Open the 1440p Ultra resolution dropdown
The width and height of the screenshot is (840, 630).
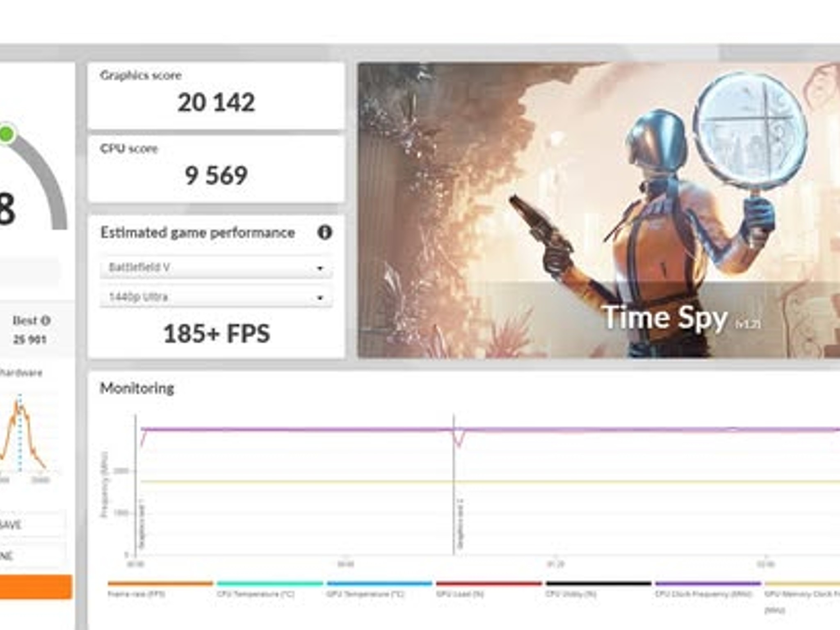[x=216, y=297]
